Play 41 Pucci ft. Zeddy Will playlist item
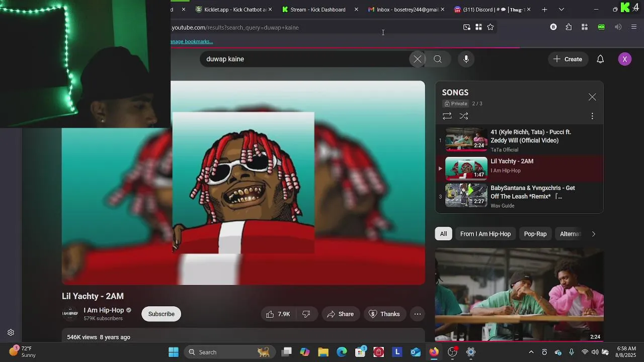This screenshot has width=644, height=362. pyautogui.click(x=519, y=140)
